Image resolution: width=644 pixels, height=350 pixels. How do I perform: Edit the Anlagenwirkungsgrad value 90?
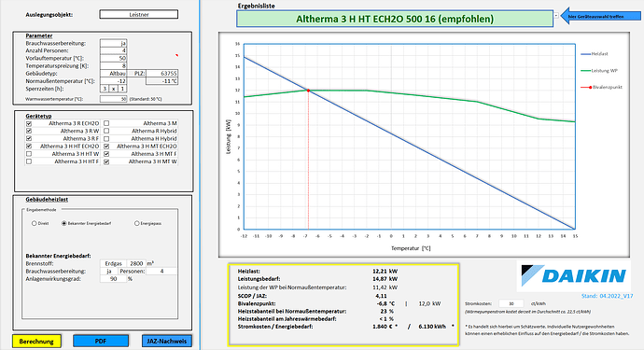(x=113, y=279)
